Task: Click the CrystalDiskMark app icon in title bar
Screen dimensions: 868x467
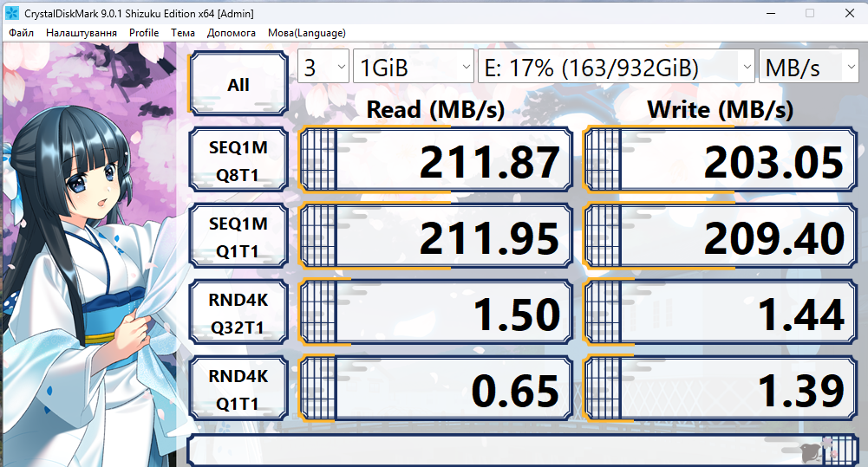Action: pos(11,13)
